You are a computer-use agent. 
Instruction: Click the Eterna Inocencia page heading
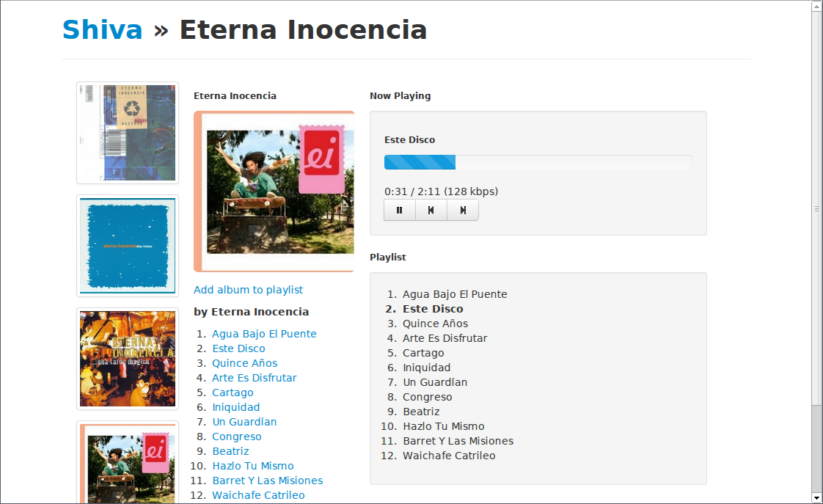pos(304,29)
